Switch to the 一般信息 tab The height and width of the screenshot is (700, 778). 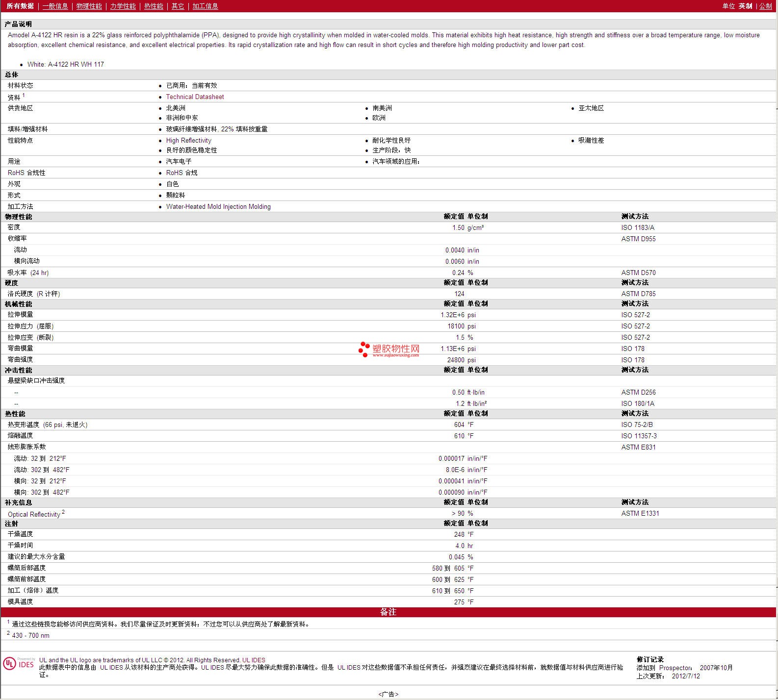pyautogui.click(x=55, y=6)
